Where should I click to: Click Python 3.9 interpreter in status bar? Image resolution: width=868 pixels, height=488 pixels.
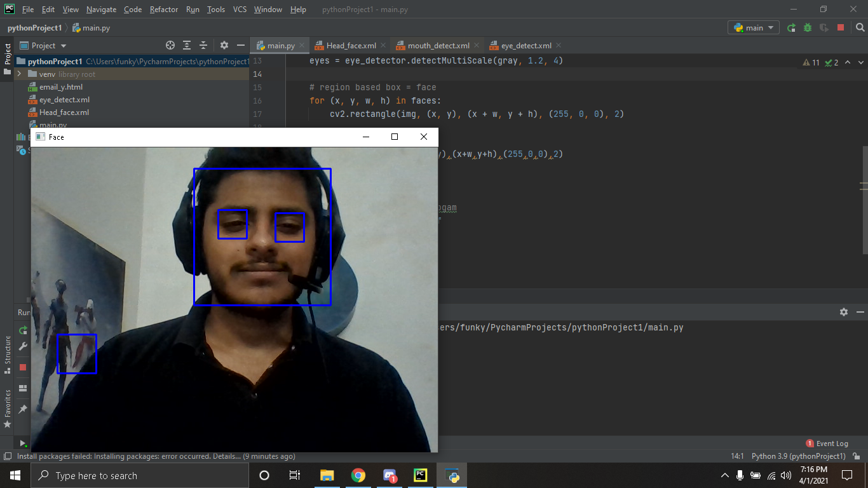coord(798,456)
